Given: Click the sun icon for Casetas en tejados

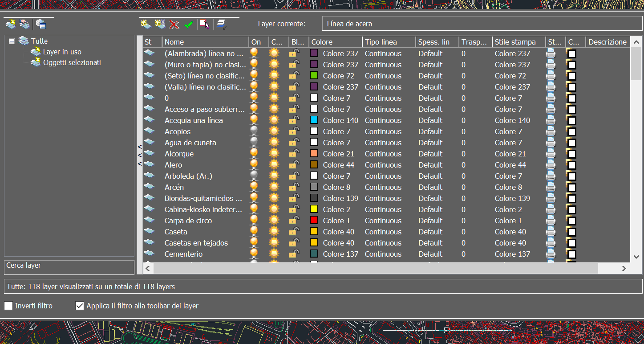Looking at the screenshot, I should tap(274, 242).
